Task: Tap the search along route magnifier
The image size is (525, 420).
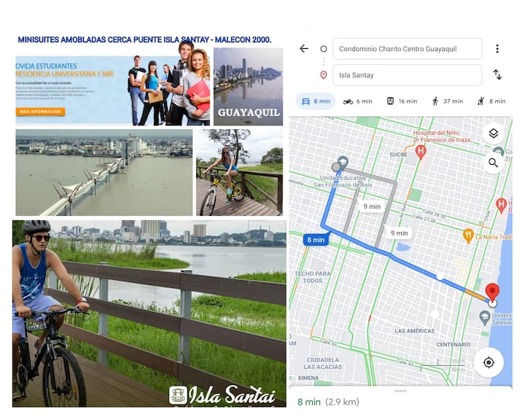Action: click(x=493, y=163)
